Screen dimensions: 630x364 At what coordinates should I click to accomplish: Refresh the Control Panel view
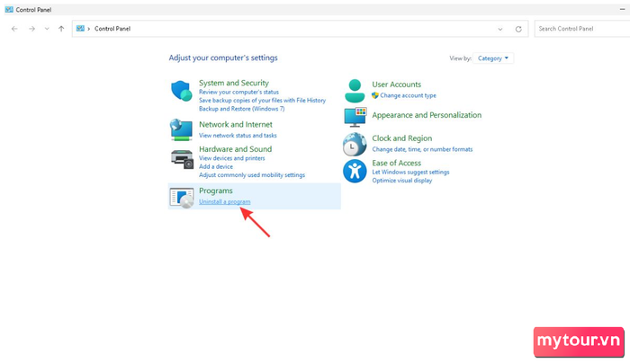click(x=518, y=29)
